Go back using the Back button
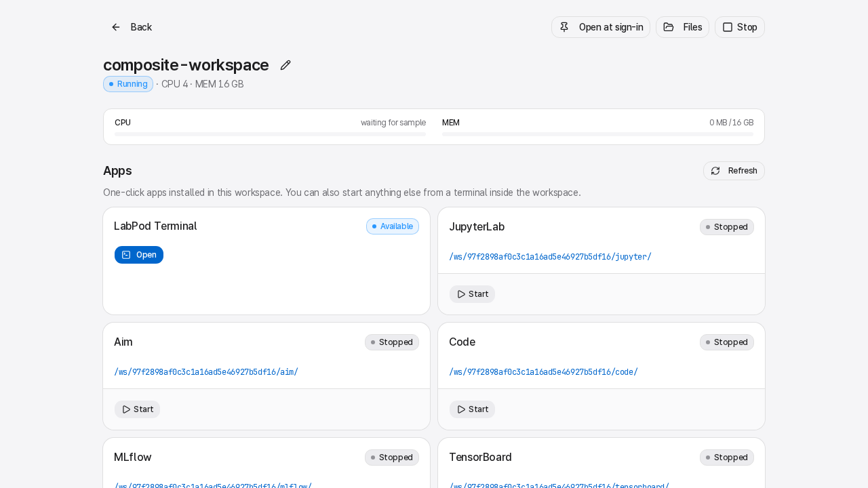The height and width of the screenshot is (488, 868). point(132,27)
